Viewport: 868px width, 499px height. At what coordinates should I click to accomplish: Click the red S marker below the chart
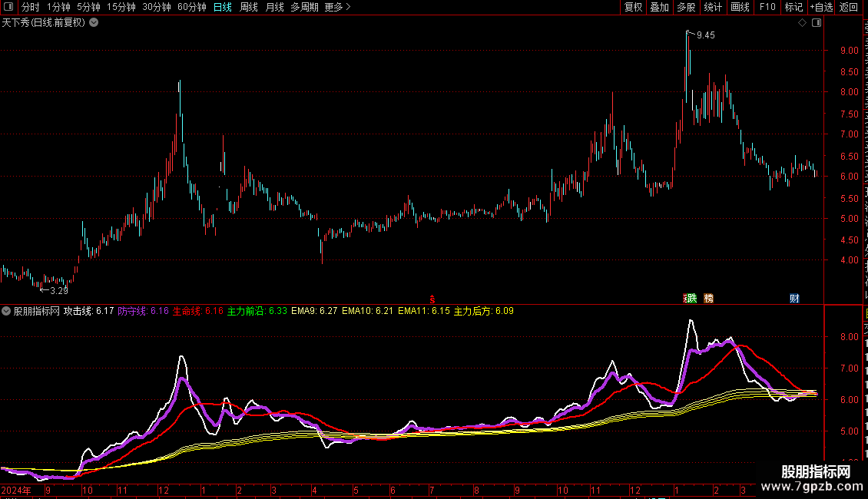pyautogui.click(x=432, y=299)
